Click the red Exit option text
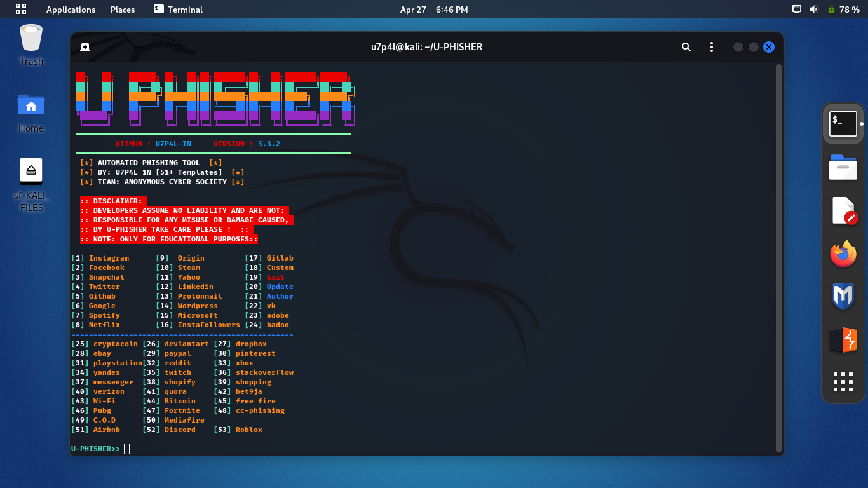 click(276, 277)
